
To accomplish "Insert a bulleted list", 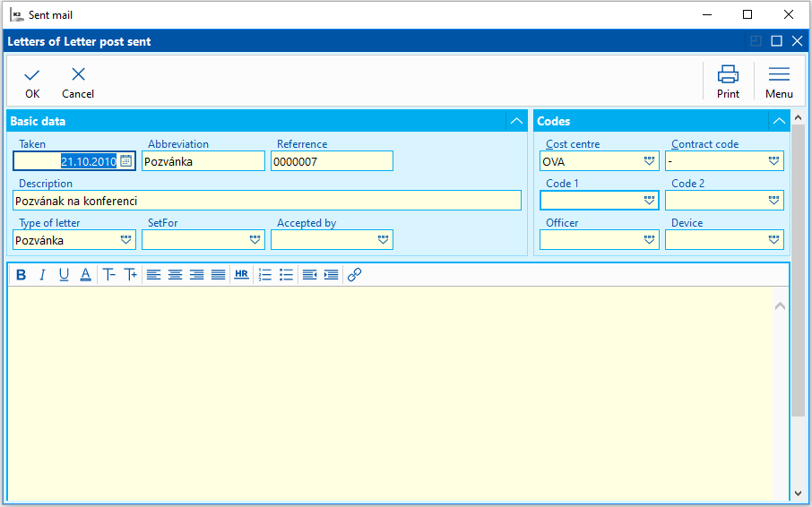I will [287, 275].
